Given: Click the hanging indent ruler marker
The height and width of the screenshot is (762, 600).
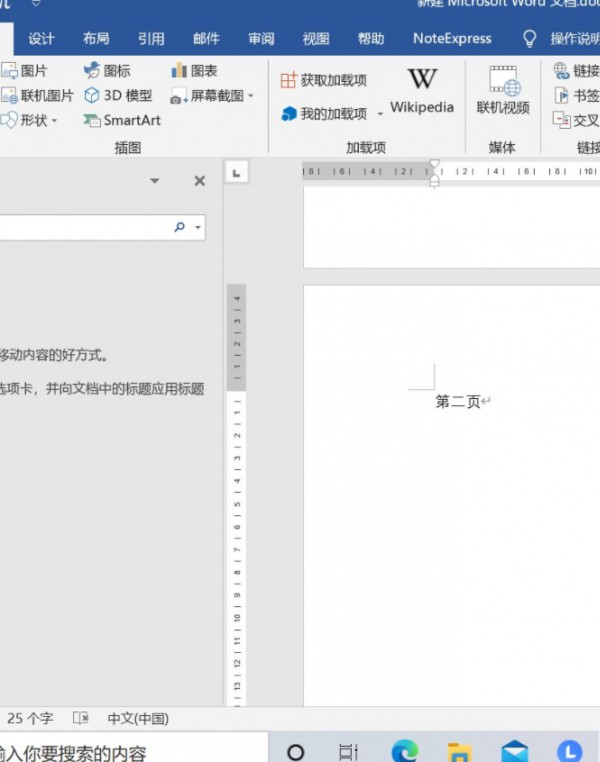Looking at the screenshot, I should [434, 179].
